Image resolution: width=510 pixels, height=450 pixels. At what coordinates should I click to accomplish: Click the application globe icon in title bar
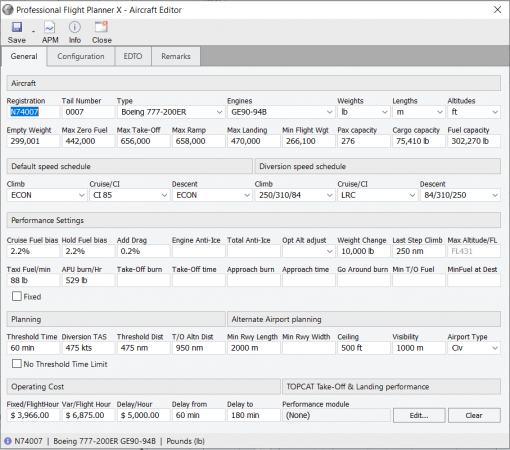coord(8,10)
